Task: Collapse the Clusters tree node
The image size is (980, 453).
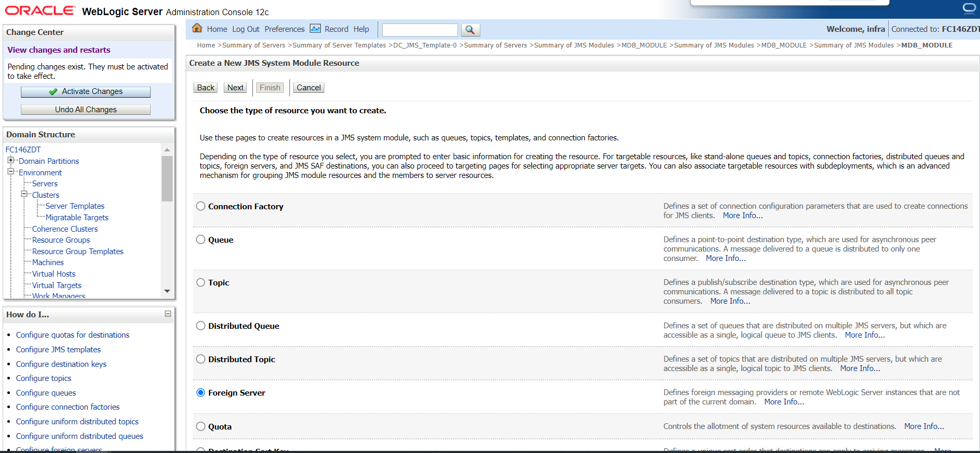Action: point(24,194)
